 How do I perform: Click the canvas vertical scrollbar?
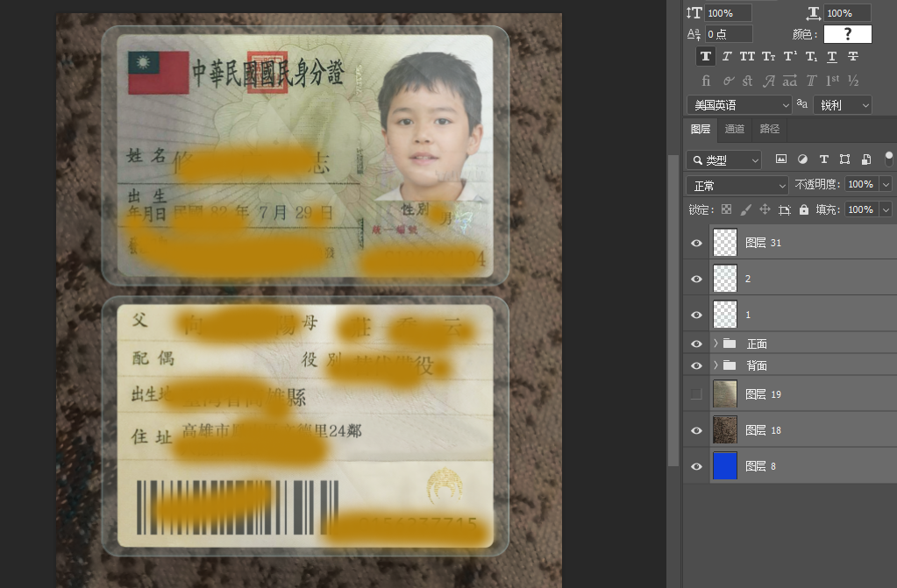673,308
